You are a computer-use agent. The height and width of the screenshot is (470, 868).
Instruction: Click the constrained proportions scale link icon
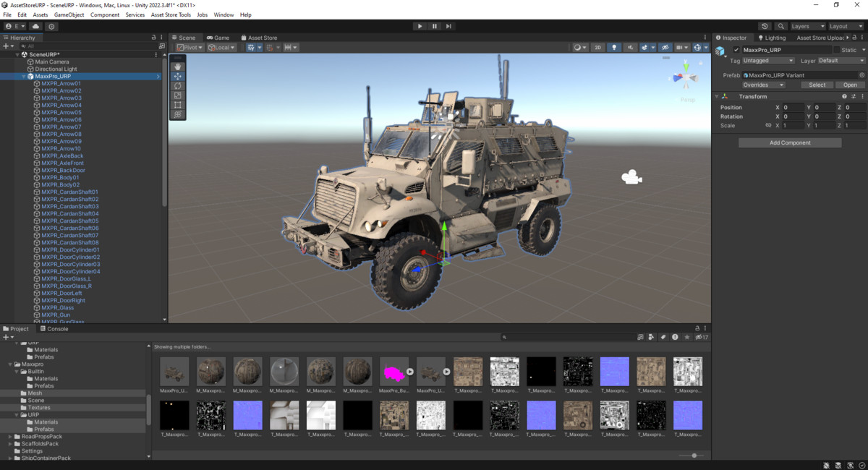pos(768,126)
